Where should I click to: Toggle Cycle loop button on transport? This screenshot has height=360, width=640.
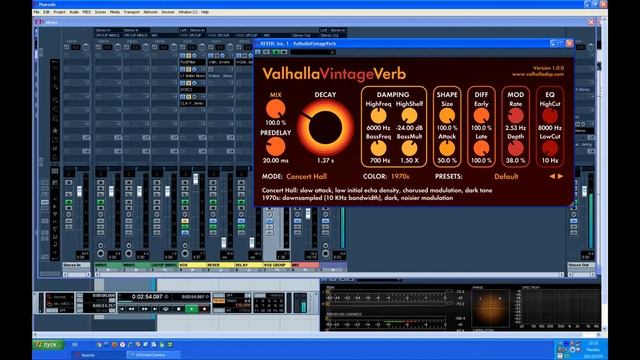pos(166,309)
